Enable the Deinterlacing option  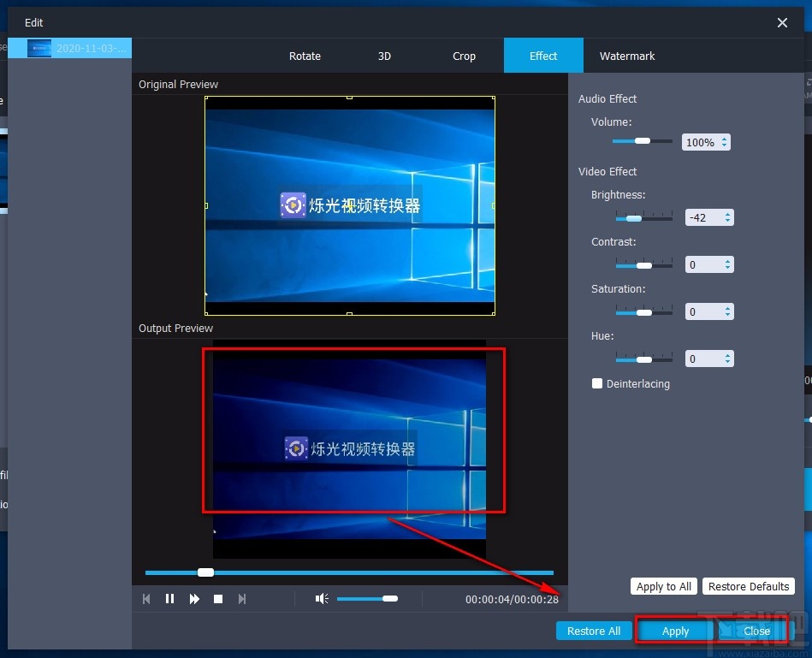[x=597, y=383]
